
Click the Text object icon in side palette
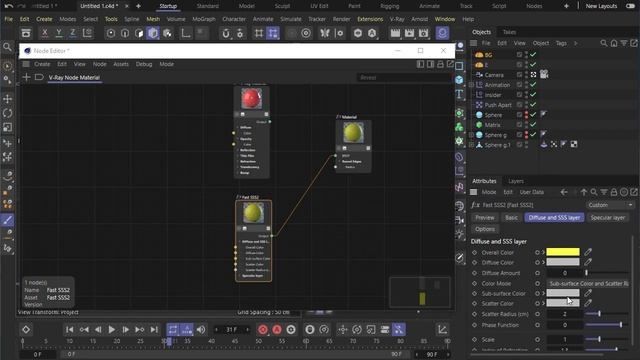click(459, 94)
